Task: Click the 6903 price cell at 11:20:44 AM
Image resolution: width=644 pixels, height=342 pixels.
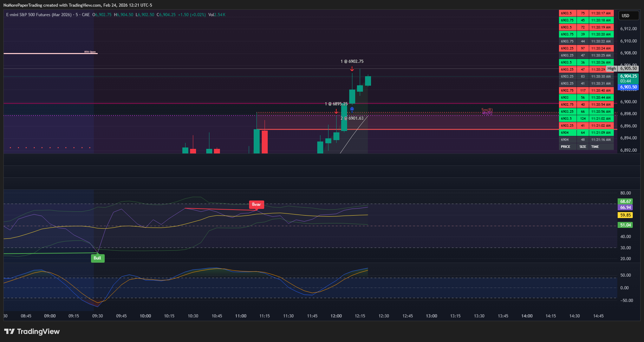Action: [x=568, y=98]
